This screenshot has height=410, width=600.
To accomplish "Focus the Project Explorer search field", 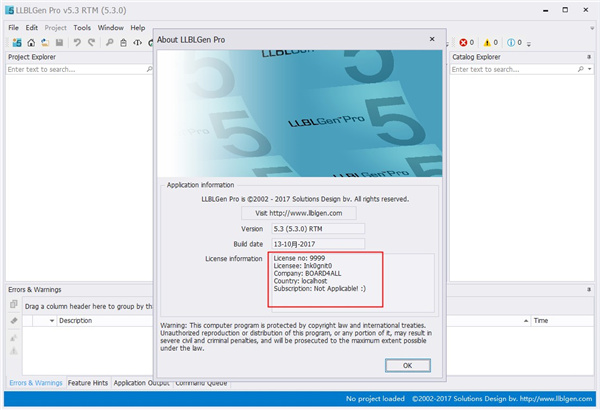I will (x=76, y=69).
